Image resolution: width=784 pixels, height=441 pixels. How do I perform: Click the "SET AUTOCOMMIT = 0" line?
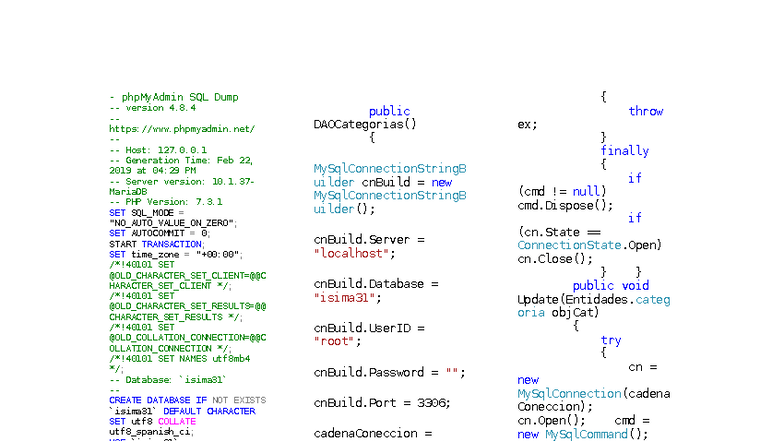pos(159,233)
